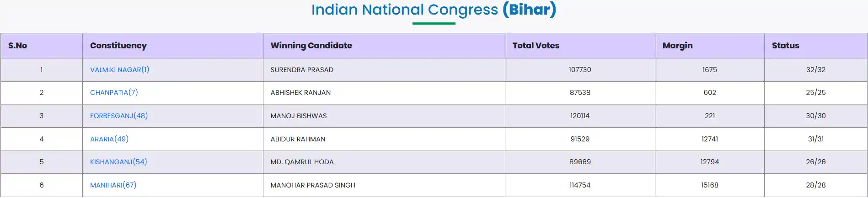Click the S.No column header

(x=17, y=46)
